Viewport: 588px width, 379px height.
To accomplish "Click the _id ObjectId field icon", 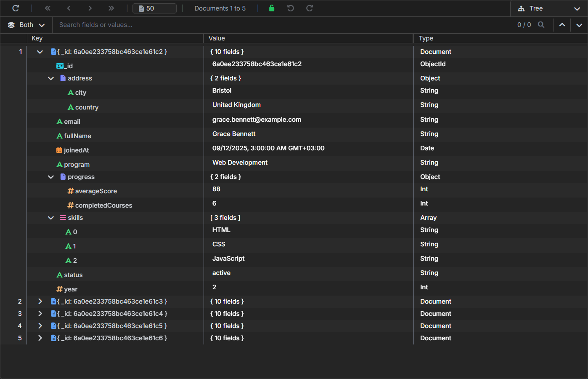I will (x=60, y=66).
